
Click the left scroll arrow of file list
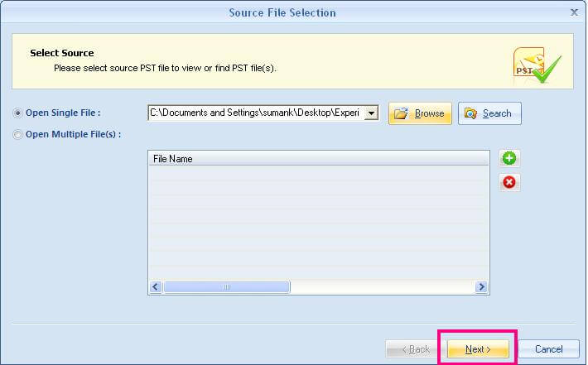click(156, 287)
